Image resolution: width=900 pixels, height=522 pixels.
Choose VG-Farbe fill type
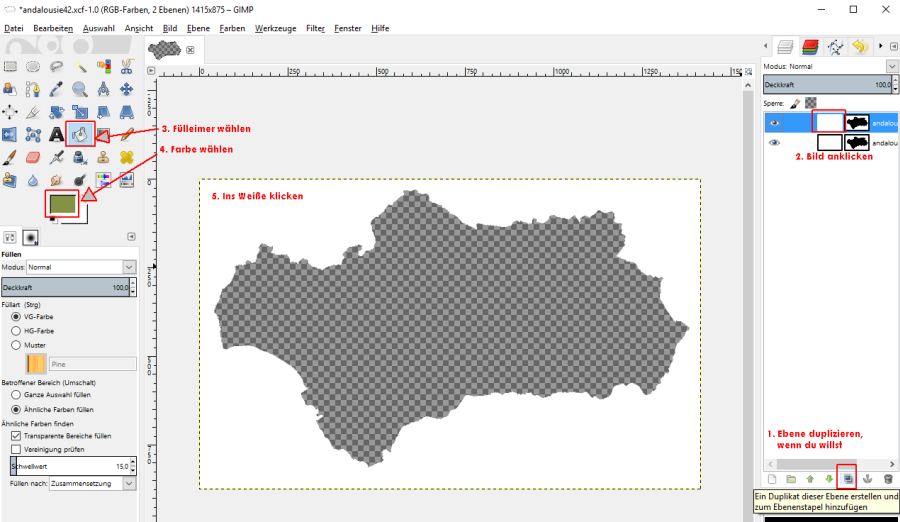pyautogui.click(x=16, y=317)
